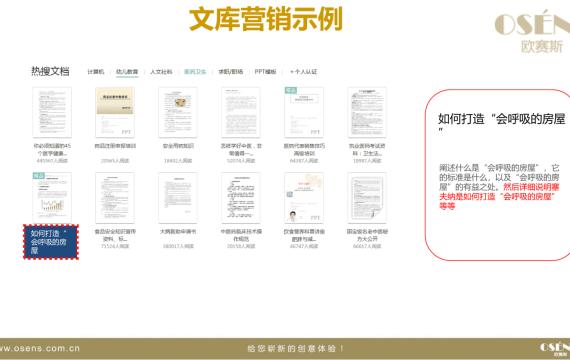Viewport: 570px width, 360px height.
Task: Open the document thumbnail with bar chart
Action: pyautogui.click(x=52, y=198)
